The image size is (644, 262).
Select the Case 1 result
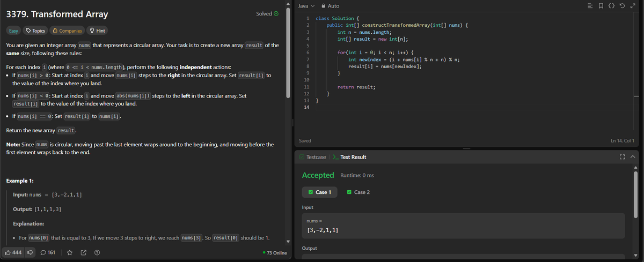pos(320,192)
